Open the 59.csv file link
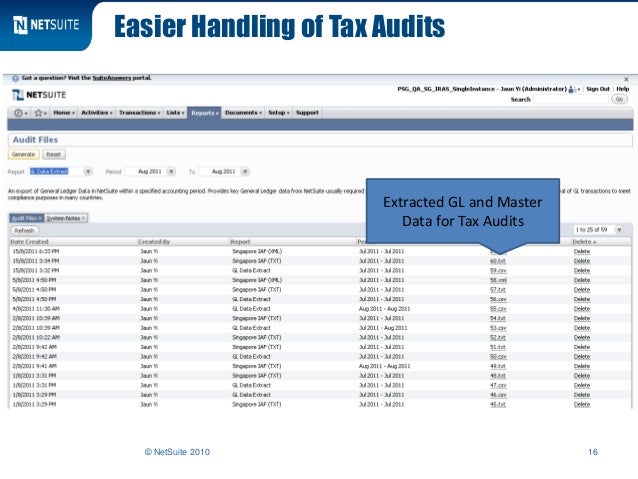 tap(498, 271)
